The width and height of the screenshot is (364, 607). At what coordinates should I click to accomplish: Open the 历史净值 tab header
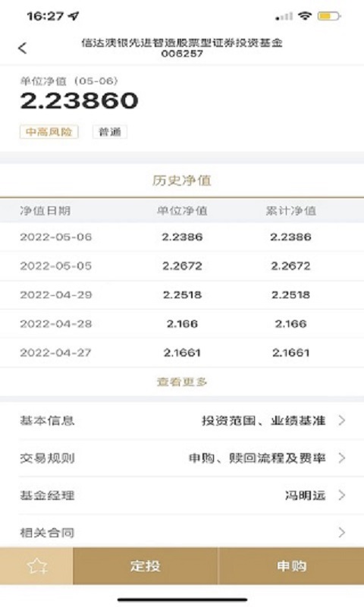pyautogui.click(x=182, y=181)
